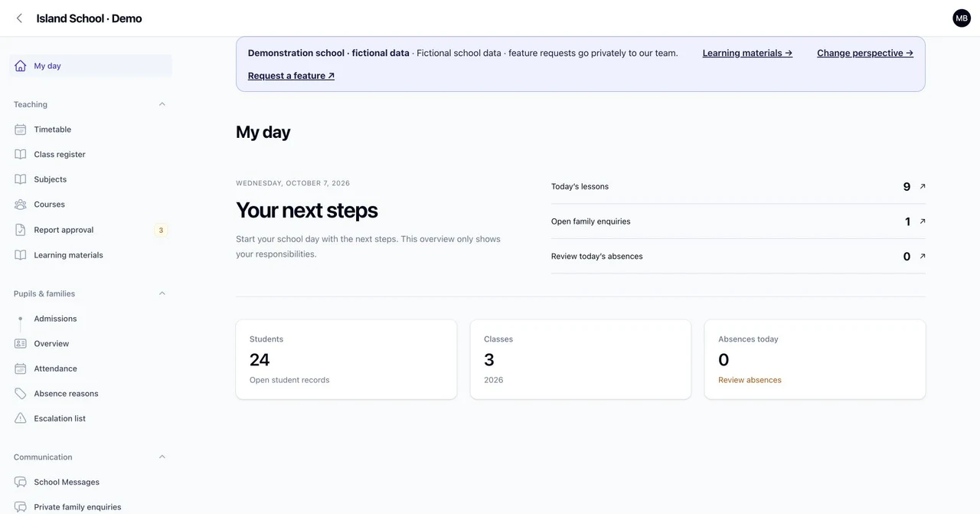Image resolution: width=980 pixels, height=514 pixels.
Task: Open the Today's lessons row
Action: [x=738, y=186]
